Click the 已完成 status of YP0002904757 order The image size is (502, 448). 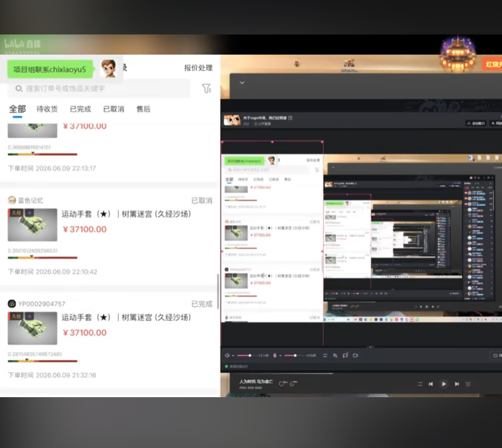pos(202,304)
